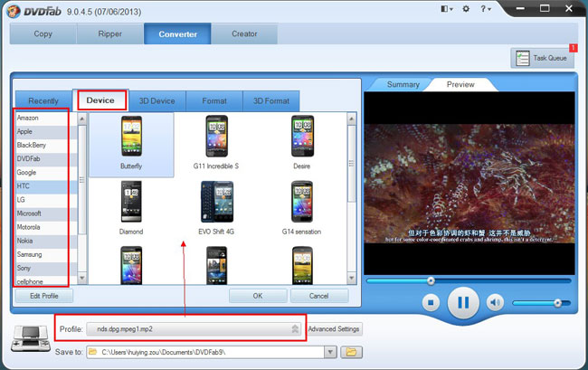Open the Creator module tab
This screenshot has width=588, height=370.
244,33
